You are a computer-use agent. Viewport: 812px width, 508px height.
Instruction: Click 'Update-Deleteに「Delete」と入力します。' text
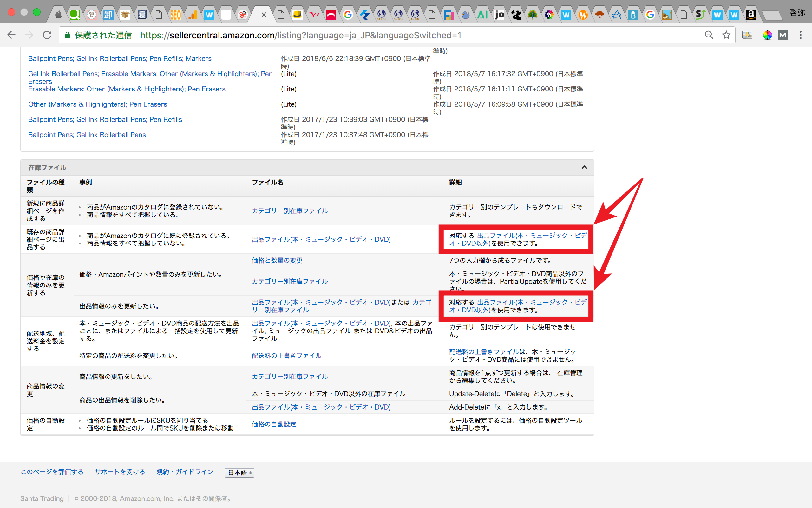512,393
